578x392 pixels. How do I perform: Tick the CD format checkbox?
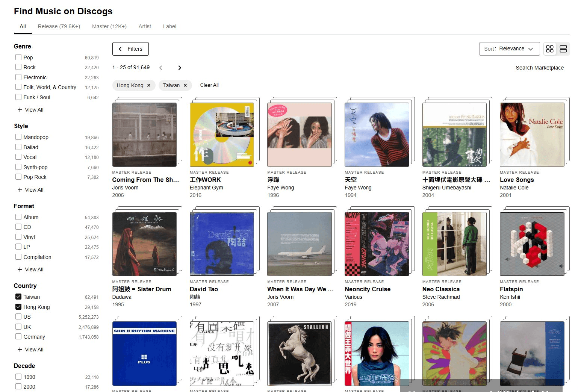pyautogui.click(x=18, y=227)
